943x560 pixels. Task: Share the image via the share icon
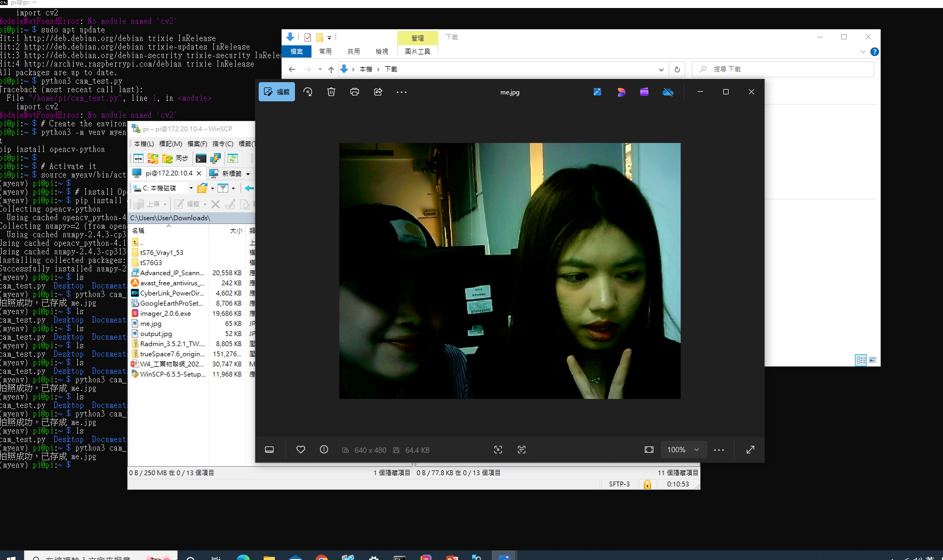[378, 91]
